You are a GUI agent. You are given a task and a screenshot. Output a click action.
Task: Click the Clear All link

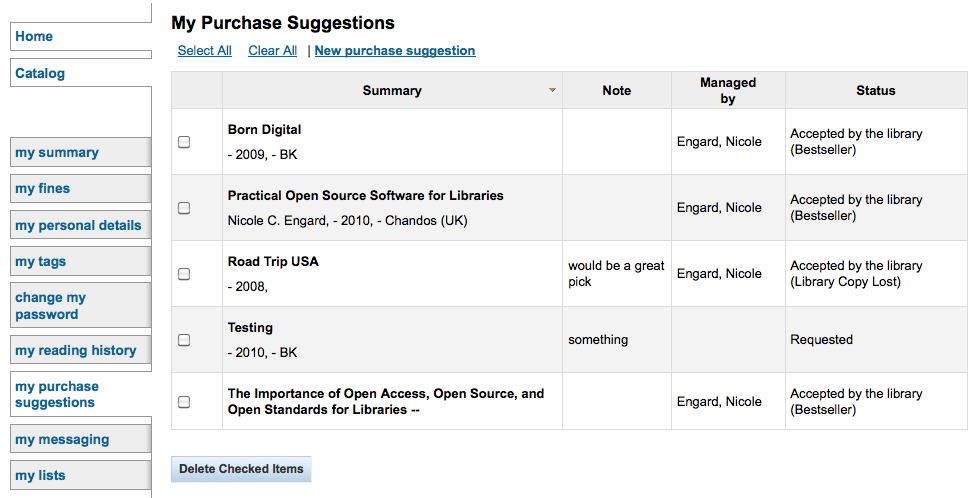272,51
